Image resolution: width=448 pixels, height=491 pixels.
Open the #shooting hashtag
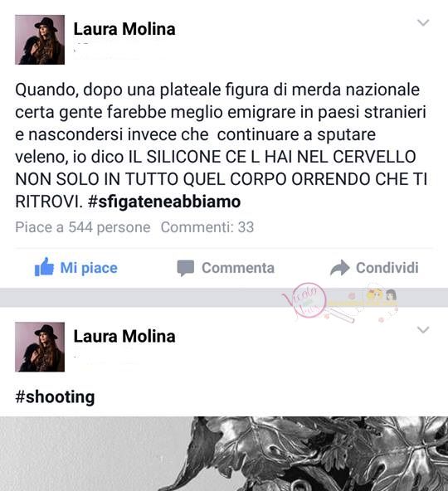pyautogui.click(x=55, y=397)
